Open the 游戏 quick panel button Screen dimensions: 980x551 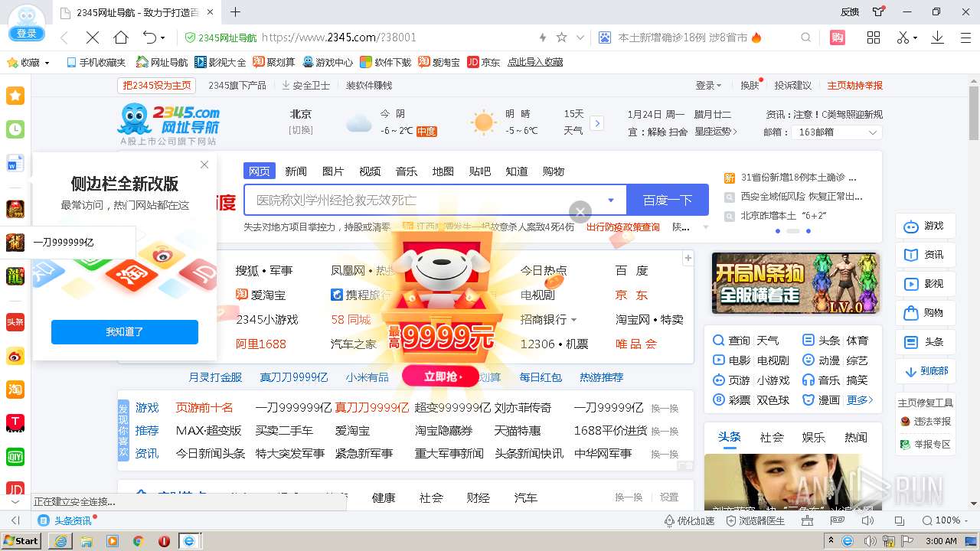(926, 226)
